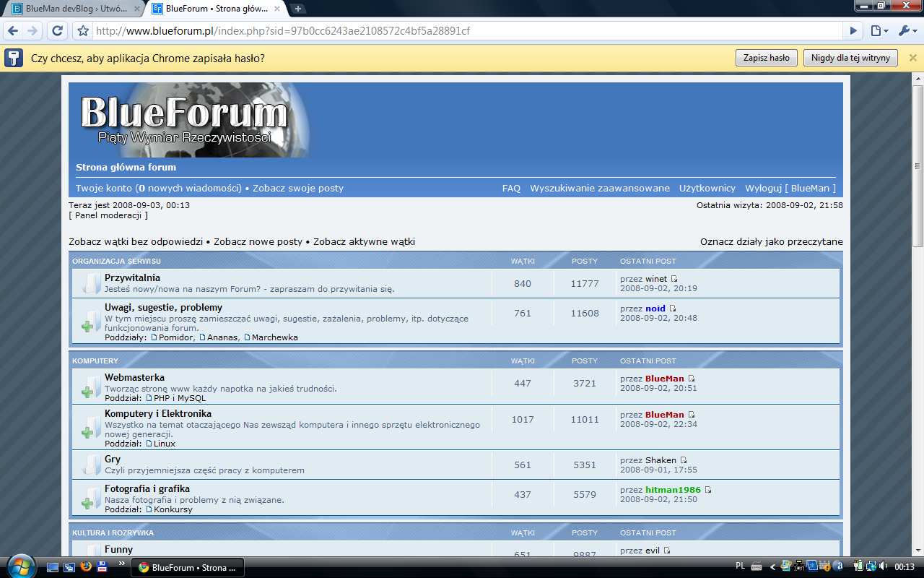Click Wyloguj [ BlueMan ] link
This screenshot has width=924, height=578.
790,189
